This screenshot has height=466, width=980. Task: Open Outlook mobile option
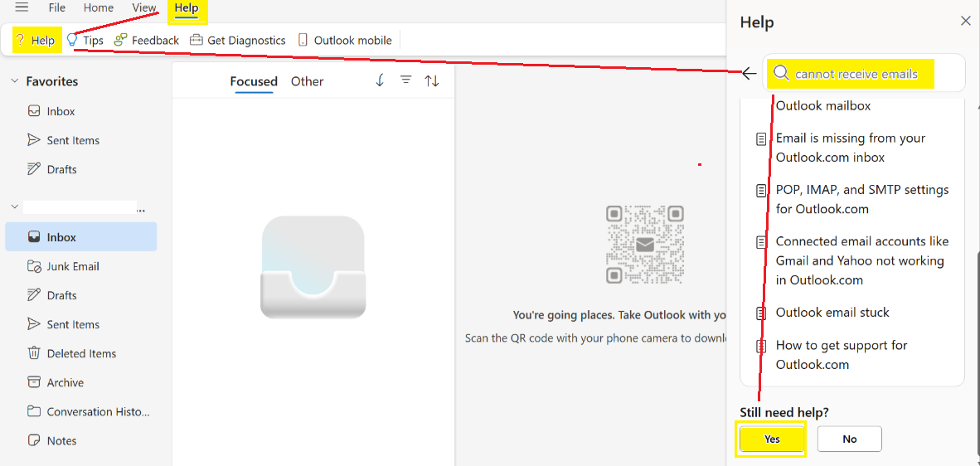coord(345,41)
